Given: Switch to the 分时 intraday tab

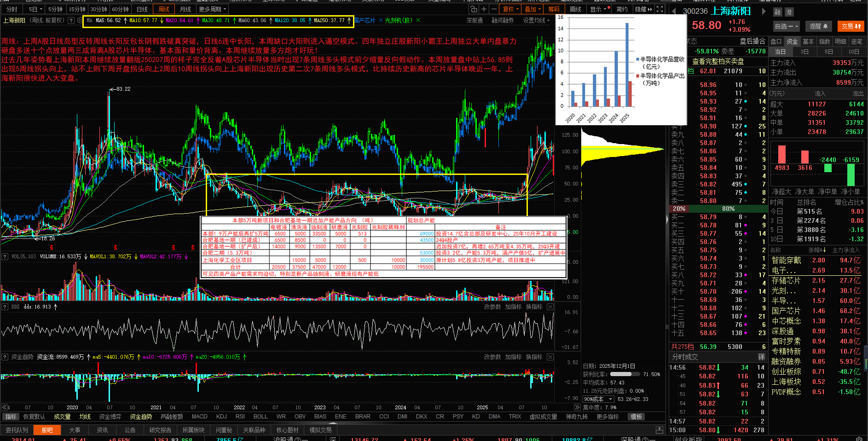Looking at the screenshot, I should tap(12, 9).
